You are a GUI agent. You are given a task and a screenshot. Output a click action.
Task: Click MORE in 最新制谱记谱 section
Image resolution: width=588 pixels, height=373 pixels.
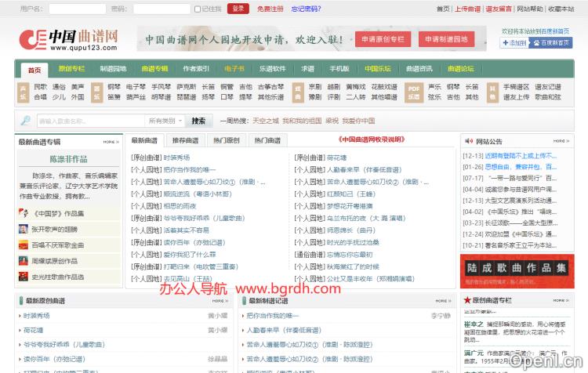click(x=443, y=301)
